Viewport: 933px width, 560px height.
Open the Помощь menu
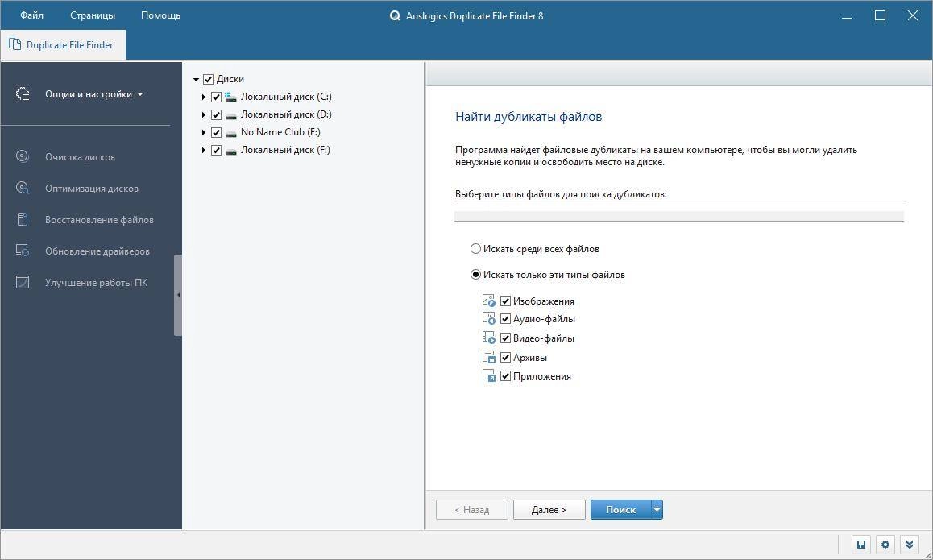pos(160,15)
